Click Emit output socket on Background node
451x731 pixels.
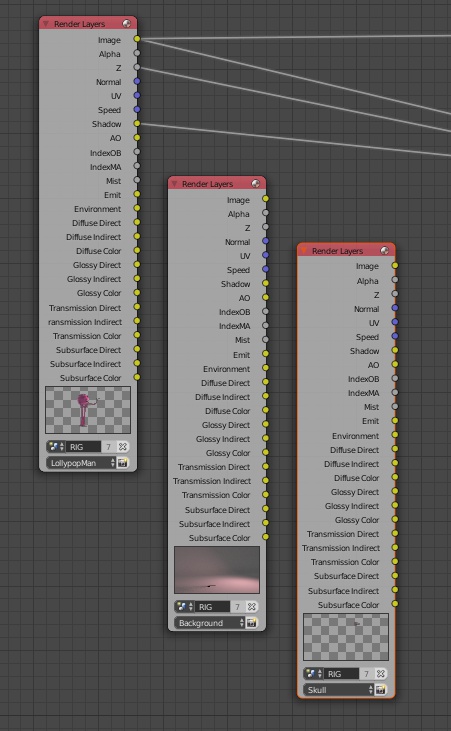click(x=265, y=353)
